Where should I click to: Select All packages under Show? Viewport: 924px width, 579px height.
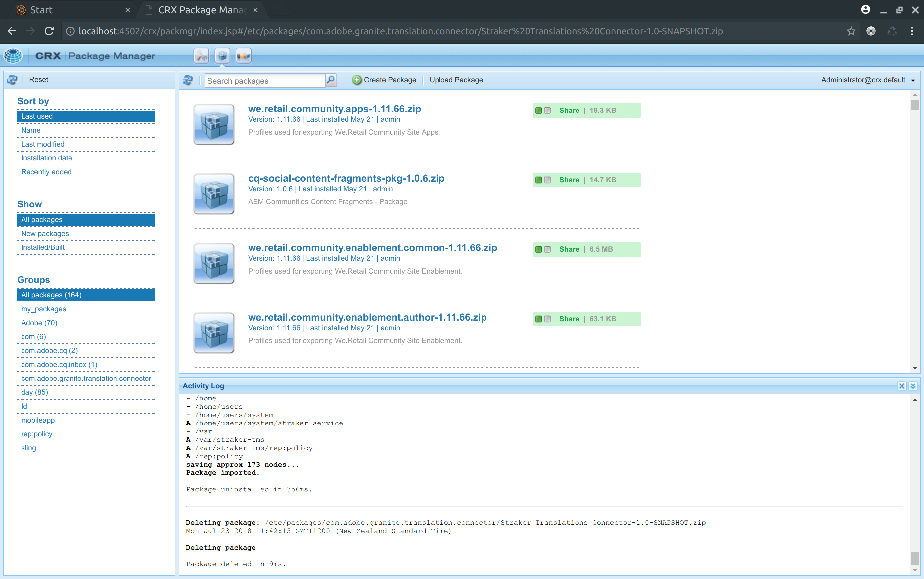(86, 219)
